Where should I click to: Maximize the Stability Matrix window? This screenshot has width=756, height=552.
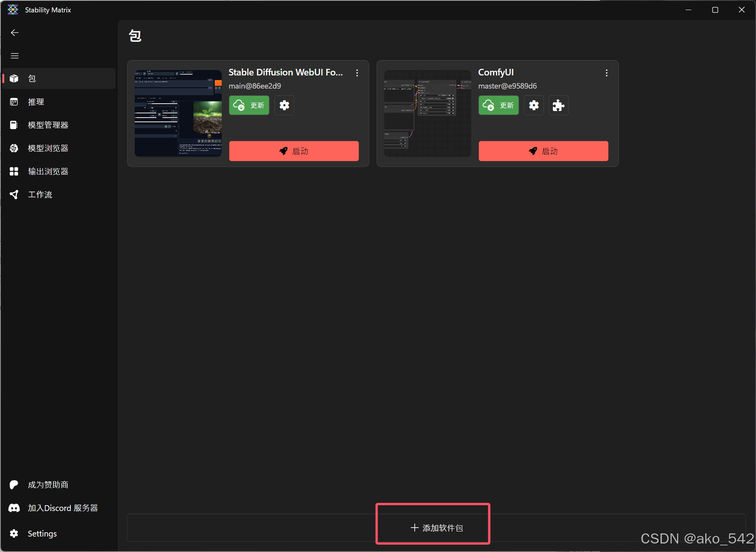715,10
